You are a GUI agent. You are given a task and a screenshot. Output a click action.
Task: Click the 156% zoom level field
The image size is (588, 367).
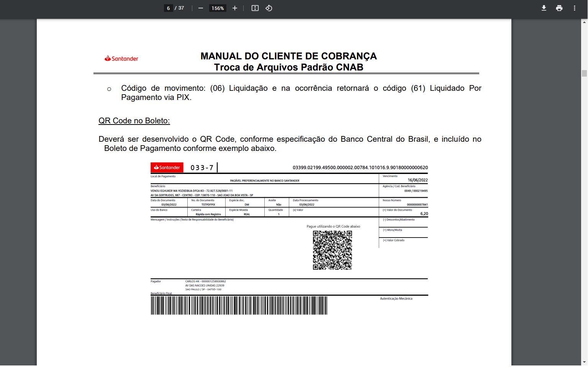[x=218, y=8]
